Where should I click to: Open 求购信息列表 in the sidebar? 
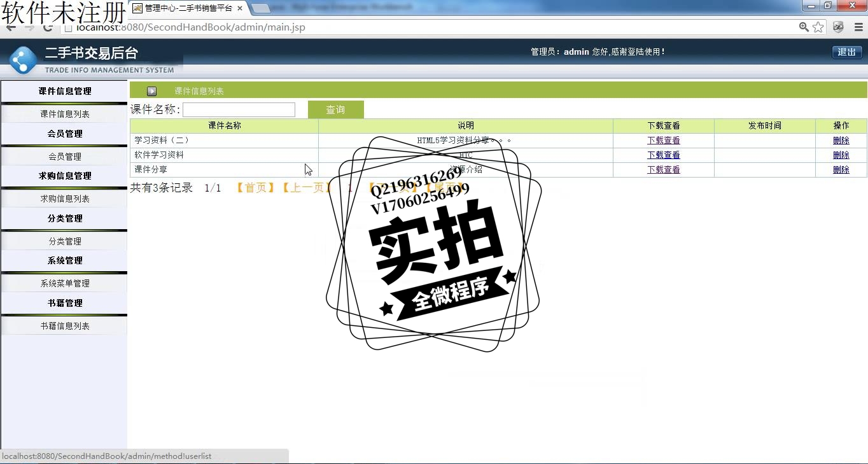(x=64, y=199)
